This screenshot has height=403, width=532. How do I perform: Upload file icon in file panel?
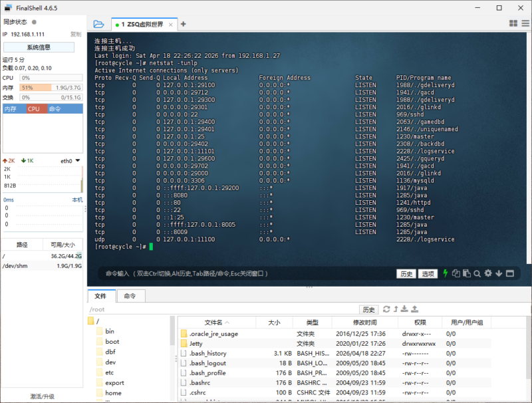[414, 309]
